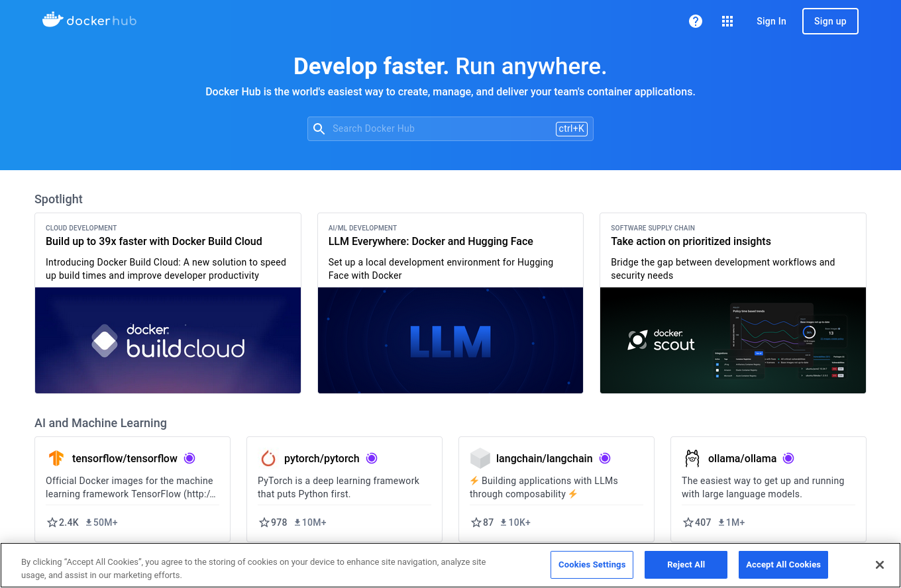Click 'Bridge the gap between development' text
The height and width of the screenshot is (588, 901).
coord(723,269)
